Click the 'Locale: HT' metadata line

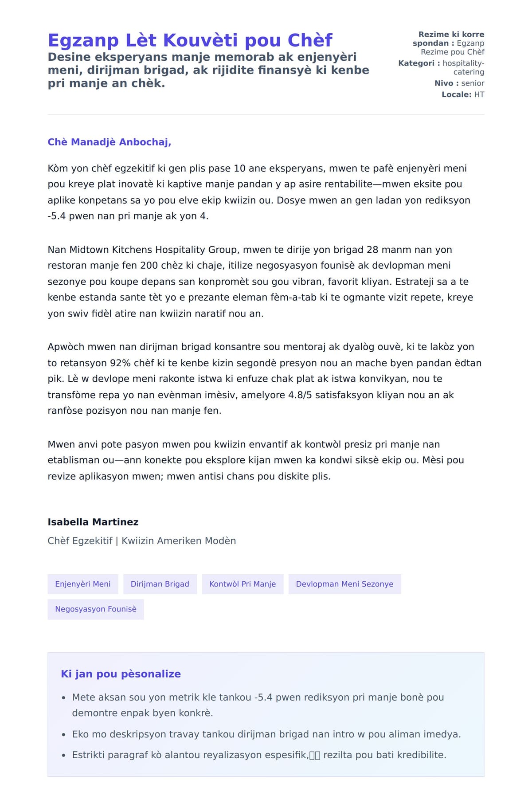point(463,94)
